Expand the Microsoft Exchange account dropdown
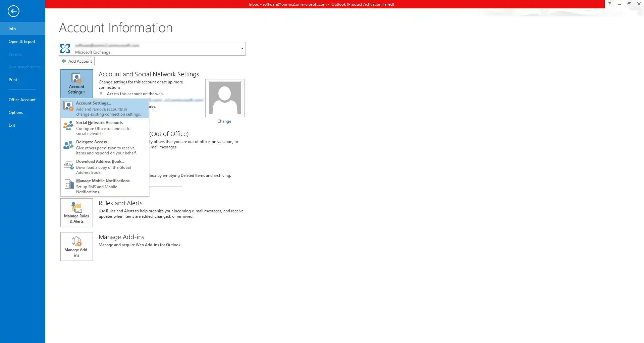This screenshot has height=343, width=644. [x=242, y=49]
